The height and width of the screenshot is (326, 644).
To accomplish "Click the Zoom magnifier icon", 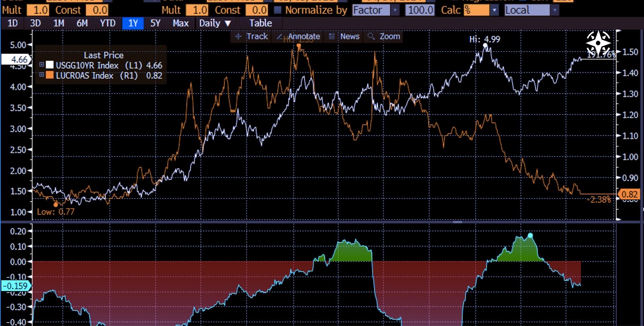I will (x=371, y=36).
